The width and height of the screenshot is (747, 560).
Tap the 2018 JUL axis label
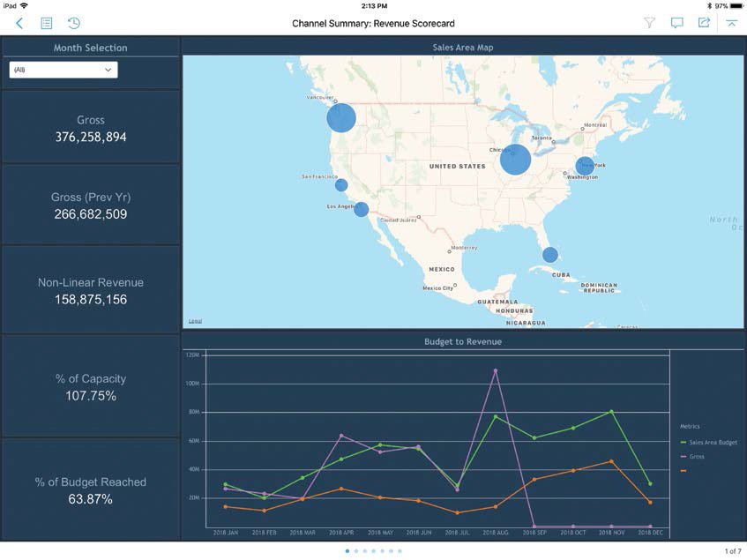458,533
